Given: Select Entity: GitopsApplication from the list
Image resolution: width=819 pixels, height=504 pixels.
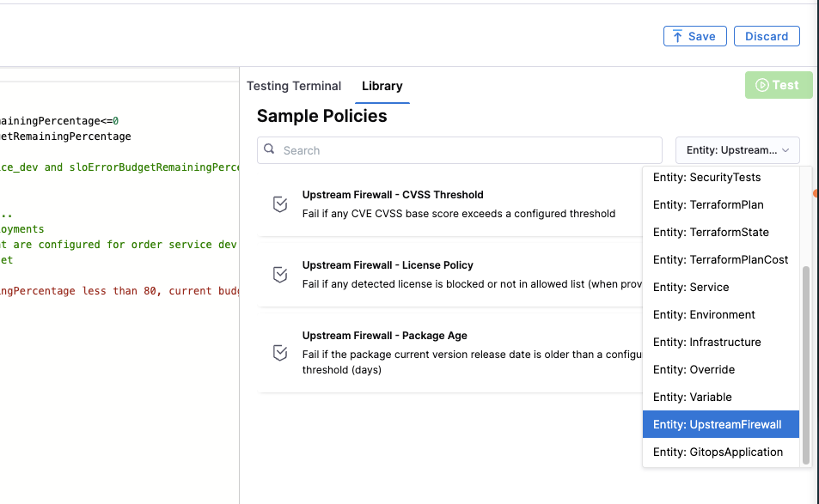Looking at the screenshot, I should coord(718,452).
